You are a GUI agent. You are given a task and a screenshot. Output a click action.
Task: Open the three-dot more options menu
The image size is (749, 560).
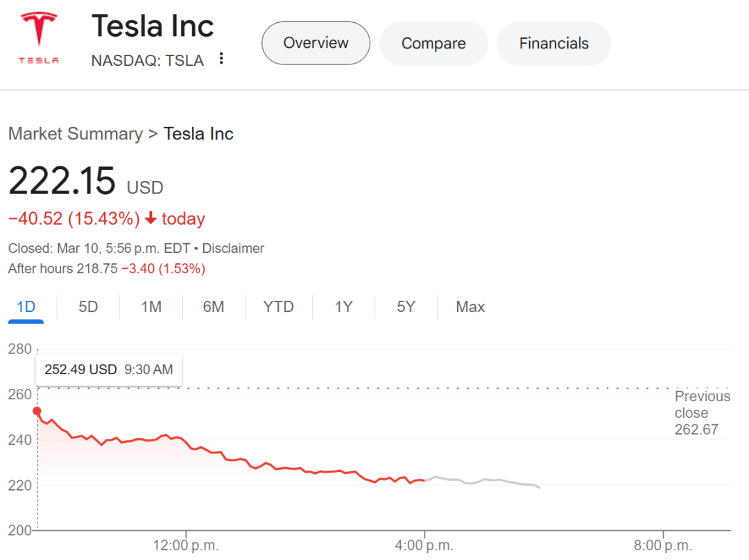(221, 59)
